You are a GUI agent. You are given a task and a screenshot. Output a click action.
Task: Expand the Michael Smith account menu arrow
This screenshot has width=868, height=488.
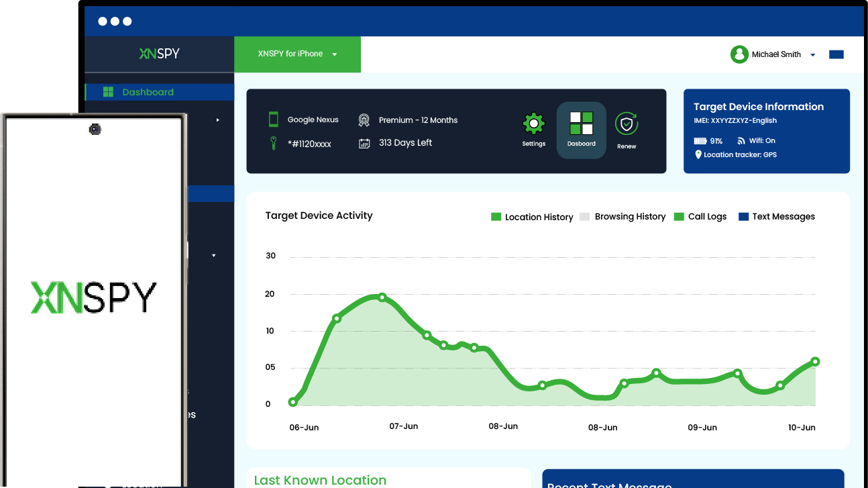tap(813, 55)
